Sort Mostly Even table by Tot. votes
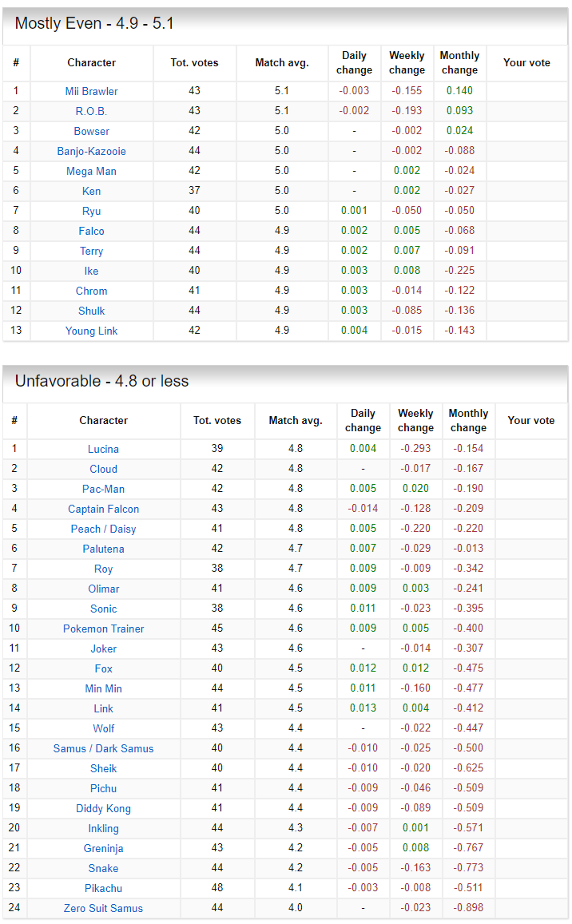The width and height of the screenshot is (572, 924). [194, 62]
